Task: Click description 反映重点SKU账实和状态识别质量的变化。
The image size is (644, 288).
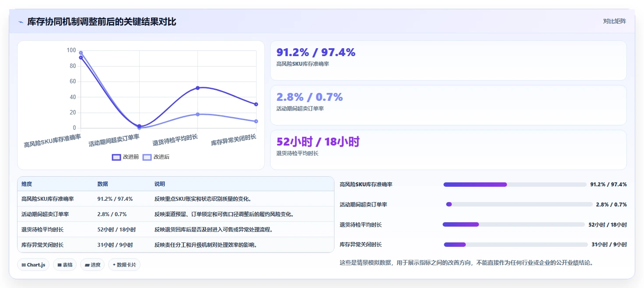Action: [x=203, y=199]
